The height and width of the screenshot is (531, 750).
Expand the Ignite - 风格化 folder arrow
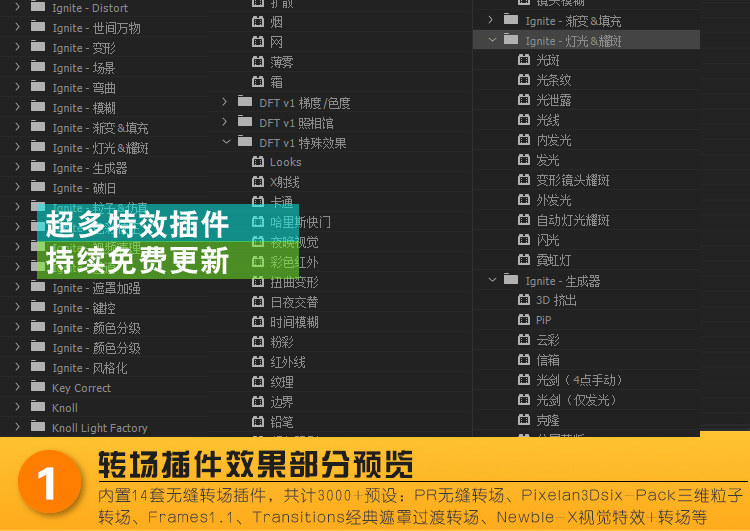tap(18, 367)
